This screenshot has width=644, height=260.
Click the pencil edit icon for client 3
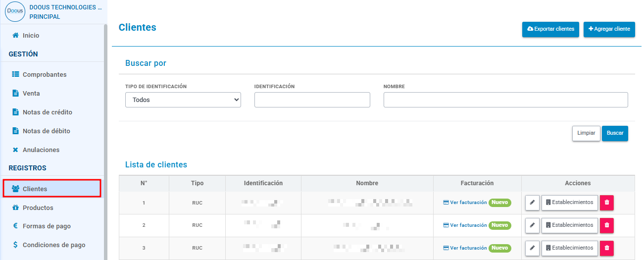click(532, 248)
